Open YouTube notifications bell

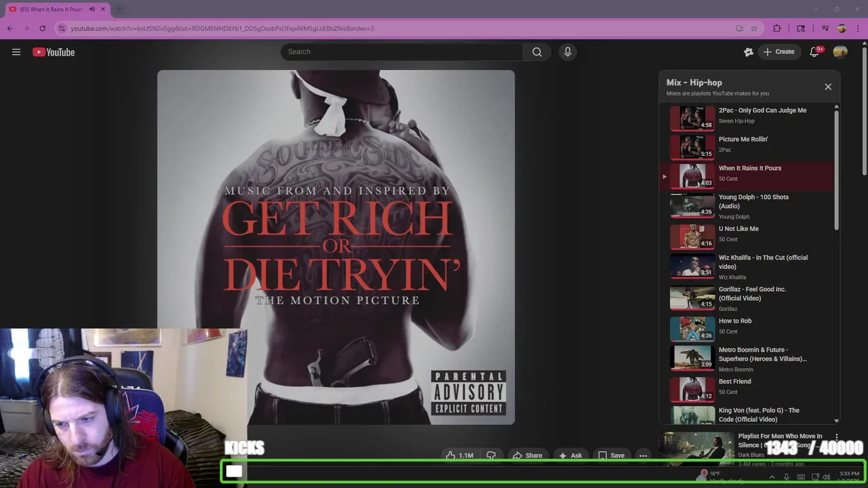tap(815, 52)
